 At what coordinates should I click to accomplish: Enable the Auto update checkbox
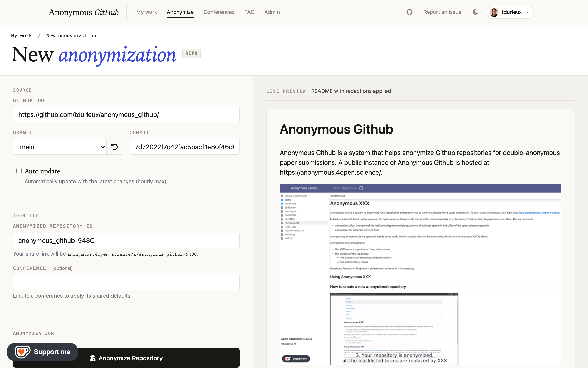click(x=19, y=171)
